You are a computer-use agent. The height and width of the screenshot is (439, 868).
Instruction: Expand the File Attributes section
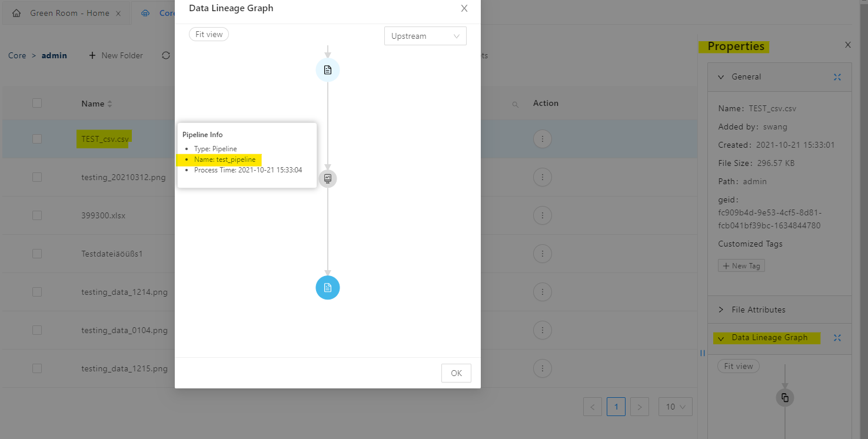click(x=758, y=310)
